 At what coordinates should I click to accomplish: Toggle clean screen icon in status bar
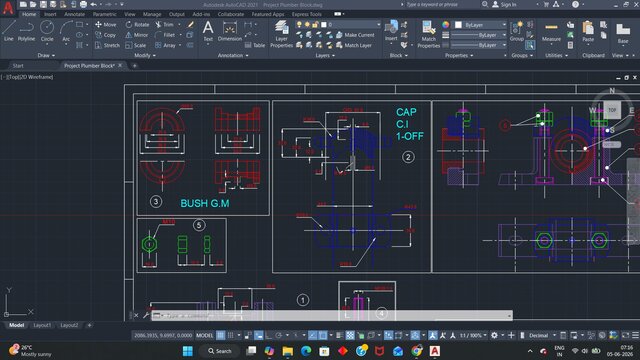[625, 335]
